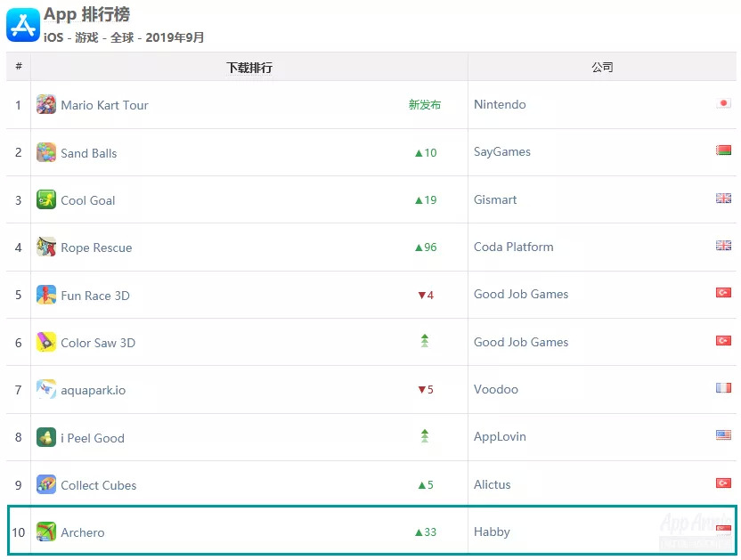
Task: Click the Collect Cubes game icon
Action: (46, 484)
